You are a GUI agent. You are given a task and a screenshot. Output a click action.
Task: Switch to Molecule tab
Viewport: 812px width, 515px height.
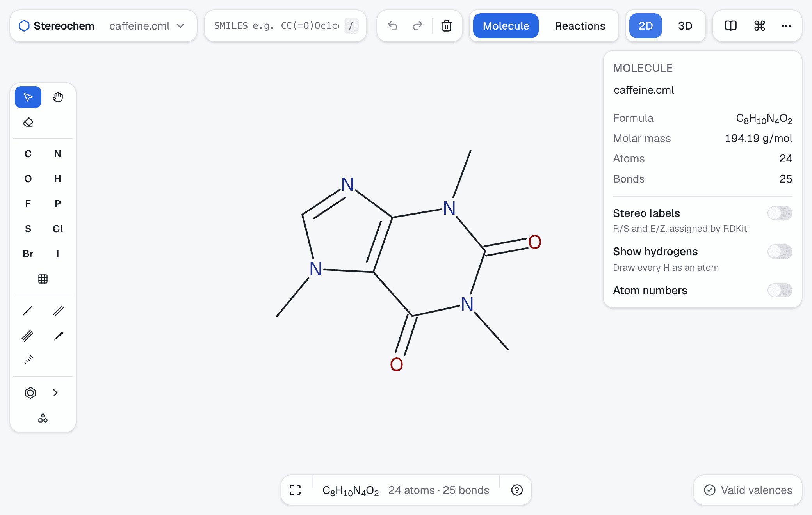pyautogui.click(x=506, y=26)
